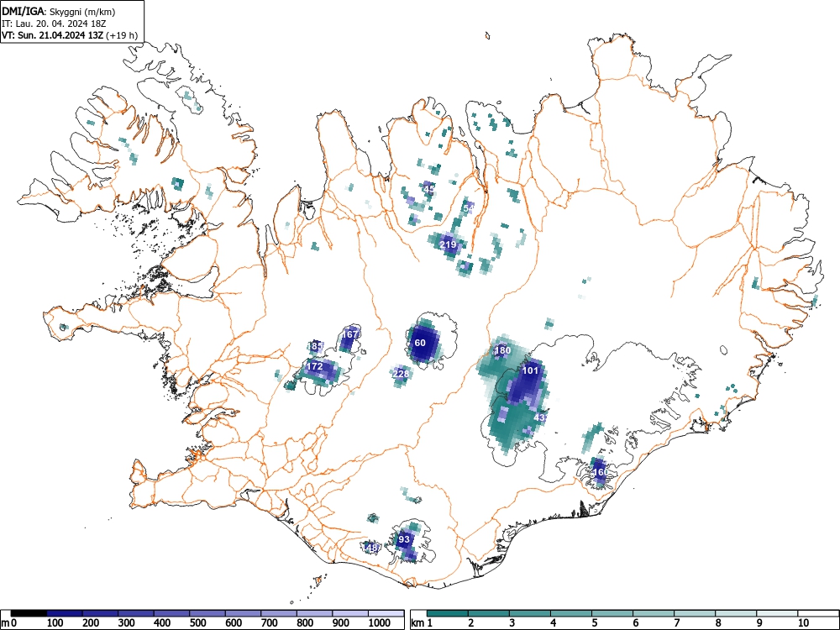Click the map value label '180'
840x630 pixels.
tap(502, 351)
